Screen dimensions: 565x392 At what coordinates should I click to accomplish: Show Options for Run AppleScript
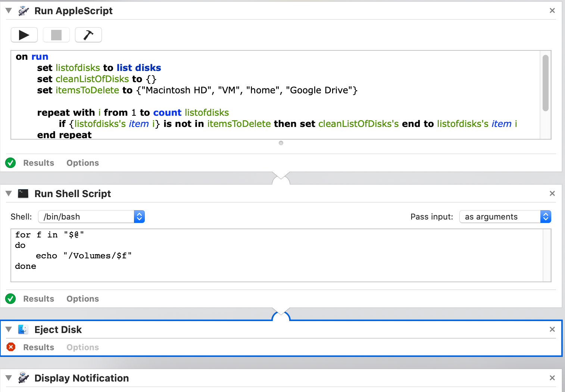click(83, 163)
